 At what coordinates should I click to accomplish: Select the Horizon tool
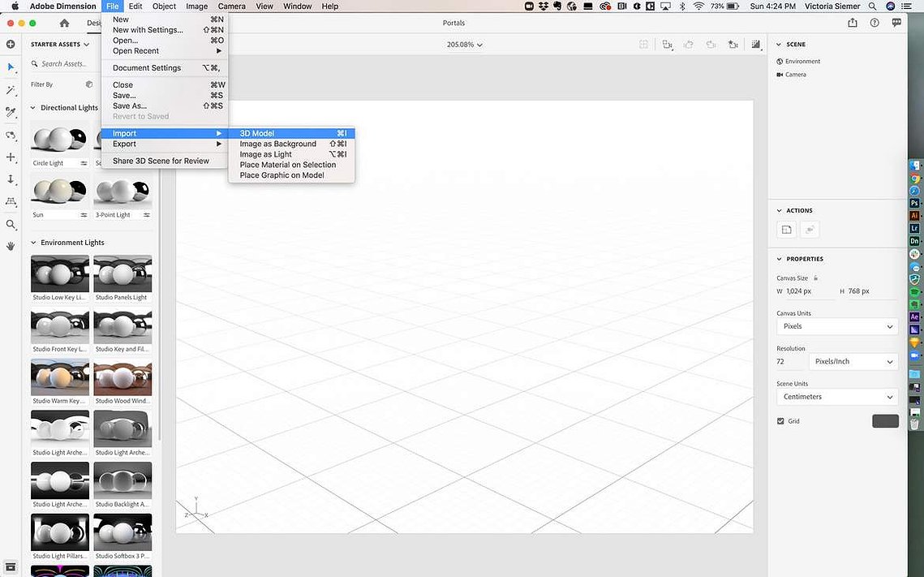pos(11,201)
